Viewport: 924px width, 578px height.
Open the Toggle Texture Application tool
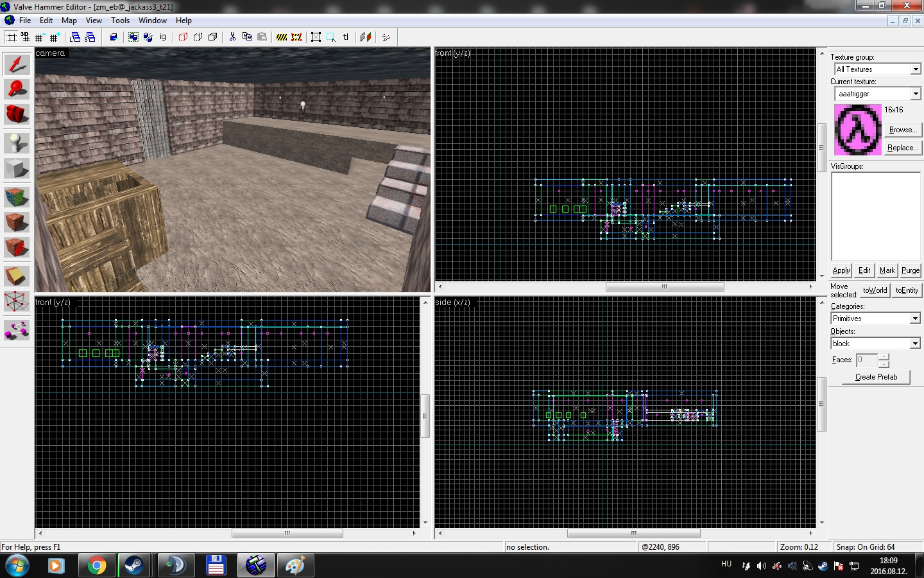(17, 196)
